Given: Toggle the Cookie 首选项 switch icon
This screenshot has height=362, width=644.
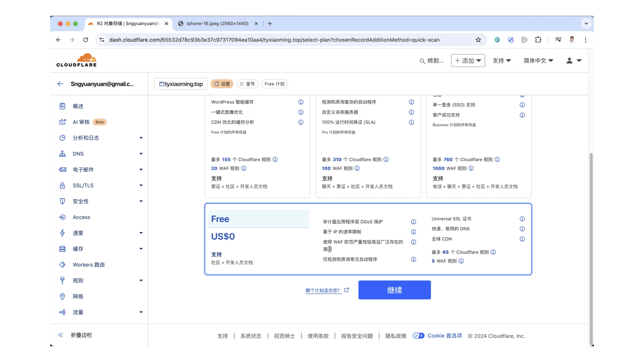Looking at the screenshot, I should [x=418, y=336].
